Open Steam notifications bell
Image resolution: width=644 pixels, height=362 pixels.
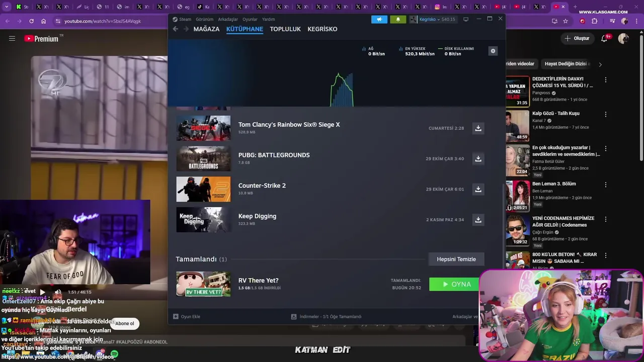click(397, 19)
